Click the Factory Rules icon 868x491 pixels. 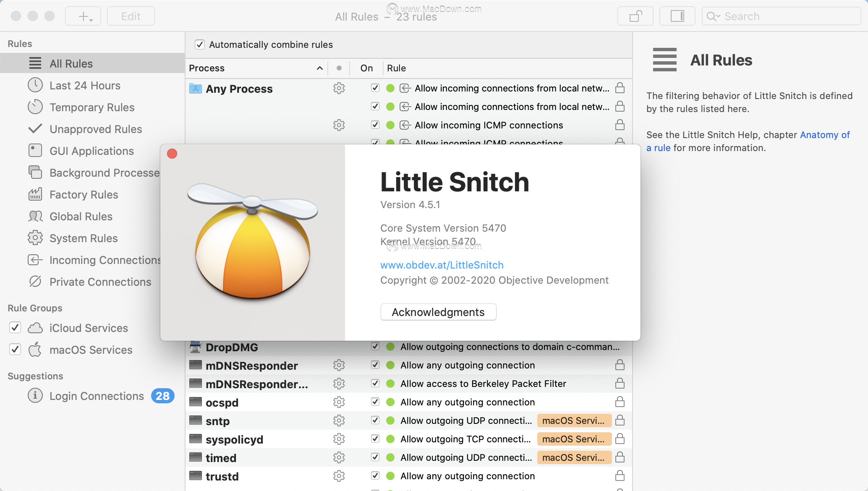pos(35,194)
